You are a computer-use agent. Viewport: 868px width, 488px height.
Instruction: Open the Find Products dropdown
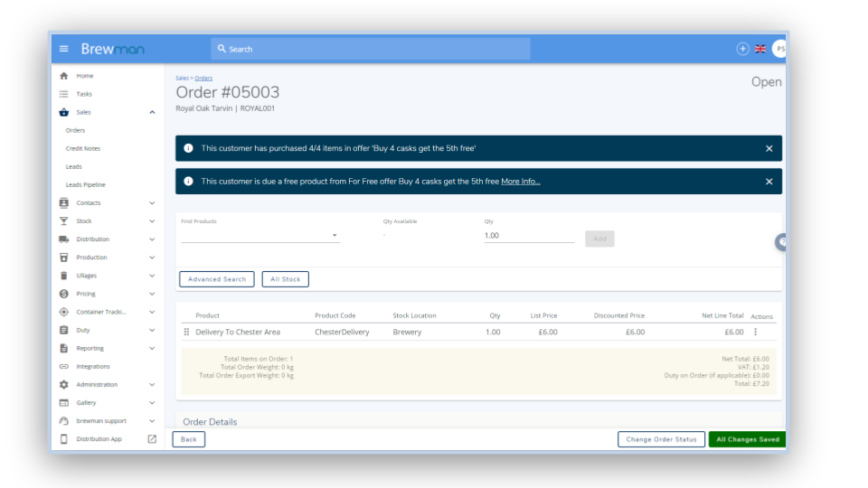point(260,236)
